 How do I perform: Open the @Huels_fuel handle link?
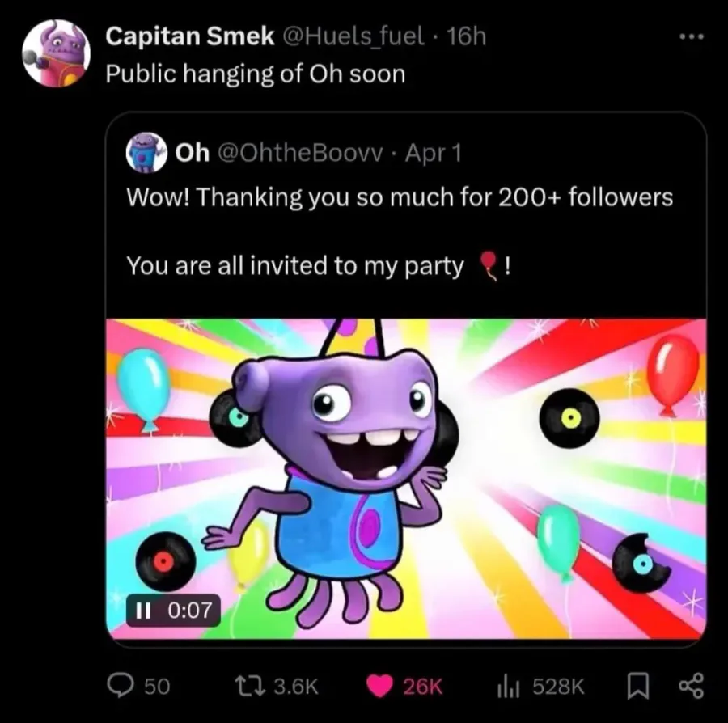[x=352, y=36]
